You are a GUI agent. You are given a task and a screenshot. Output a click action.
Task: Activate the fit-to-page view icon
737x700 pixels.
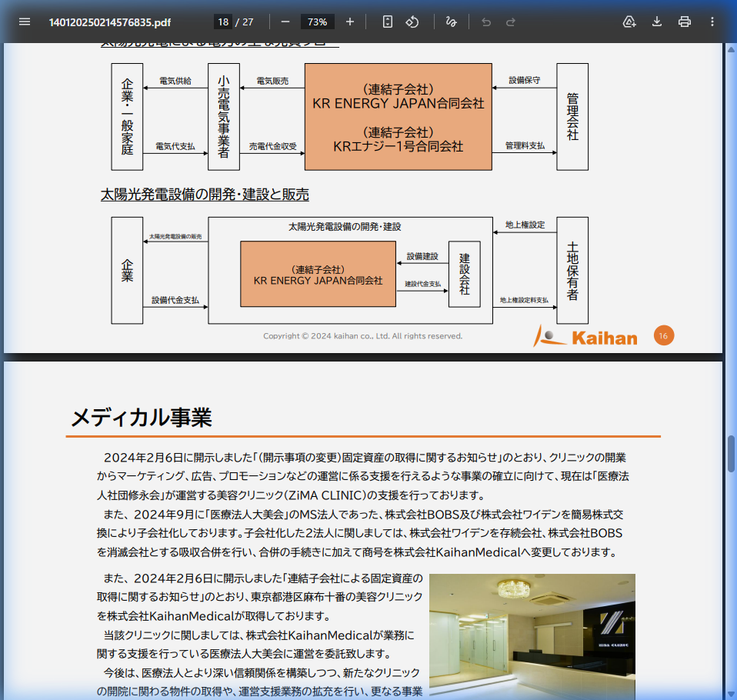point(387,22)
